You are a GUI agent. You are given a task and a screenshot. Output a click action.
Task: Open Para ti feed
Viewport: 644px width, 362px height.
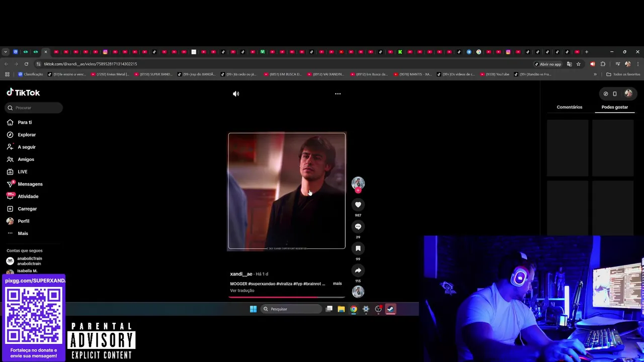coord(25,122)
